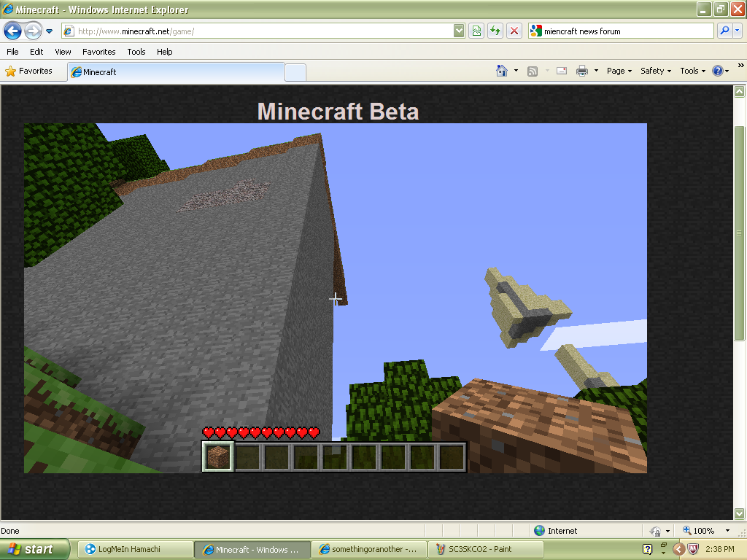Screen dimensions: 747x560
Task: Click the Internet security zone indicator
Action: click(556, 531)
